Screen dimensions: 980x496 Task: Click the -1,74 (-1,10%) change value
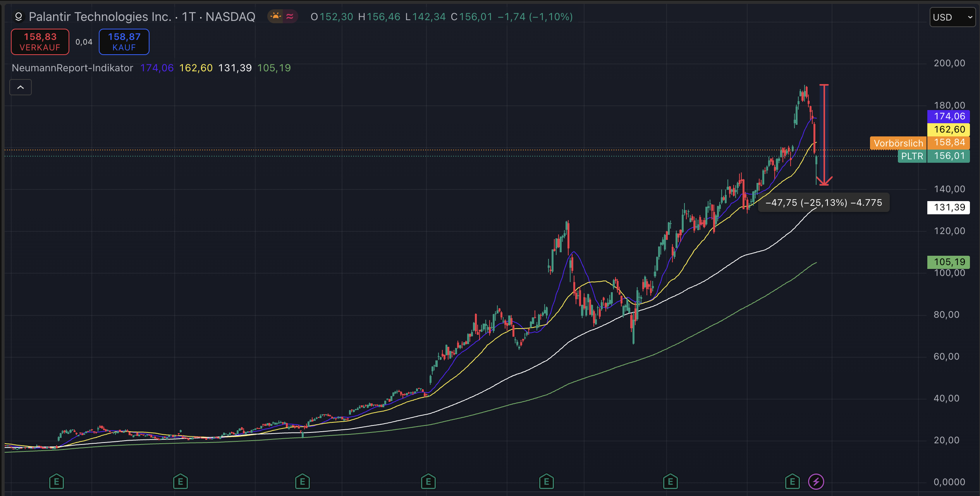[535, 17]
